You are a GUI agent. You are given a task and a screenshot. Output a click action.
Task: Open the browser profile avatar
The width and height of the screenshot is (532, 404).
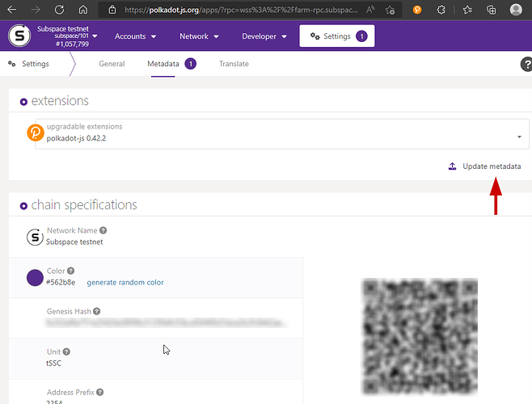point(517,11)
